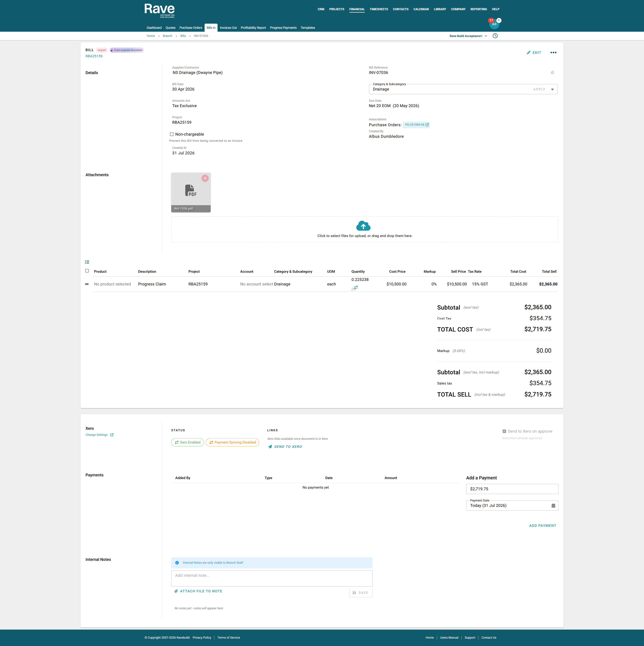Click Apply in the category field
This screenshot has width=644, height=646.
point(539,89)
